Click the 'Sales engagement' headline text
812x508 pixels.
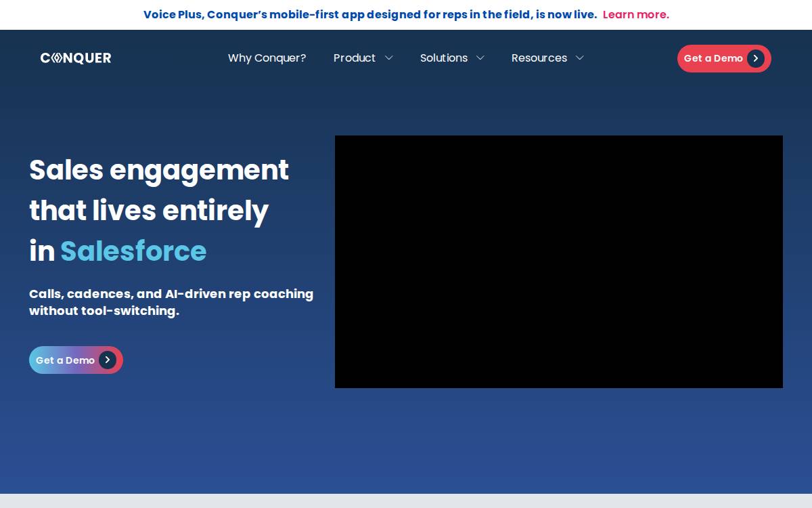[x=159, y=170]
